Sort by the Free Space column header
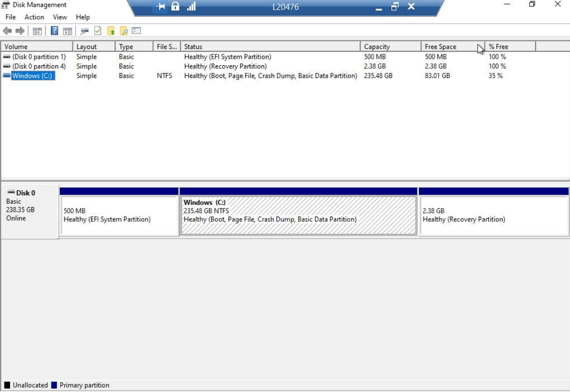Image resolution: width=570 pixels, height=392 pixels. point(452,47)
